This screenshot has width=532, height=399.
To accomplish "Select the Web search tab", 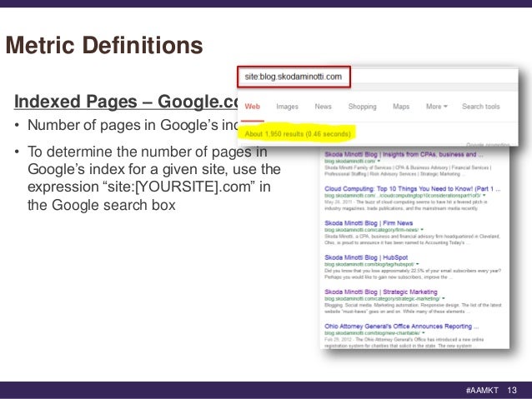I will tap(252, 107).
